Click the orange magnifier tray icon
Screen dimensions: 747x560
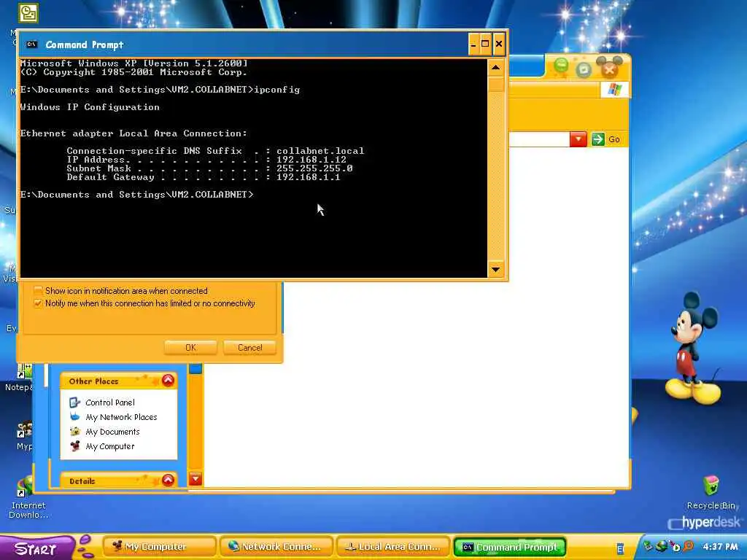(689, 545)
